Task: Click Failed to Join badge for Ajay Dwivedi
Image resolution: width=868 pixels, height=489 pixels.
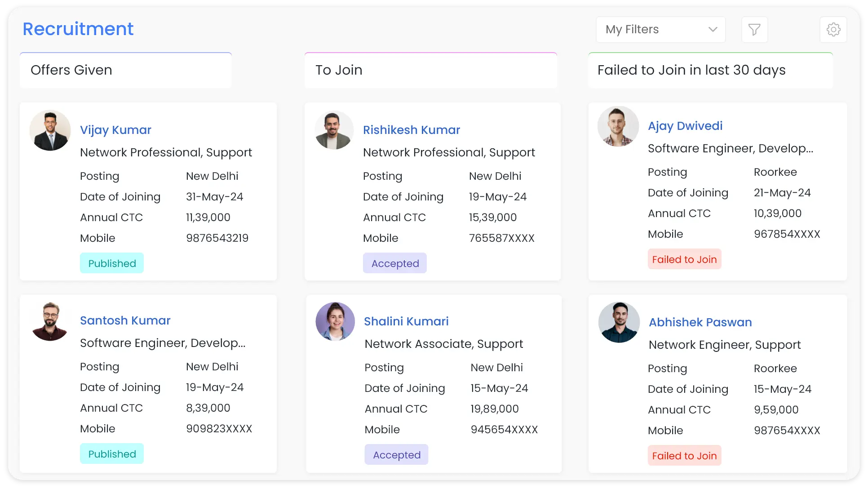Action: (x=684, y=259)
